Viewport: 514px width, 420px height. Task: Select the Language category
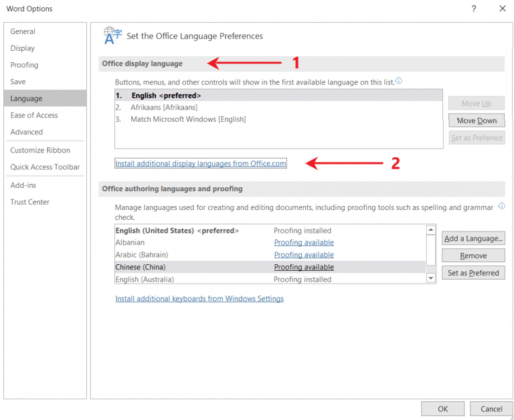coord(46,98)
